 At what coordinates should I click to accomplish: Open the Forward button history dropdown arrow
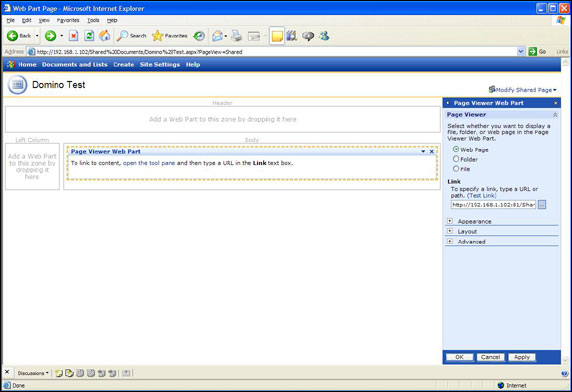[x=61, y=36]
